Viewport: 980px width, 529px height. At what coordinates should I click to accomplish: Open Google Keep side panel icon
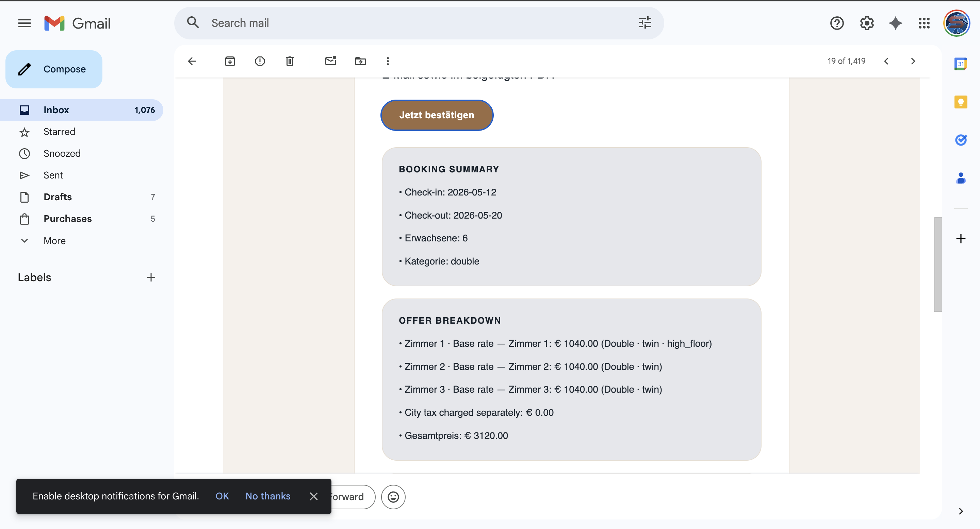tap(961, 102)
